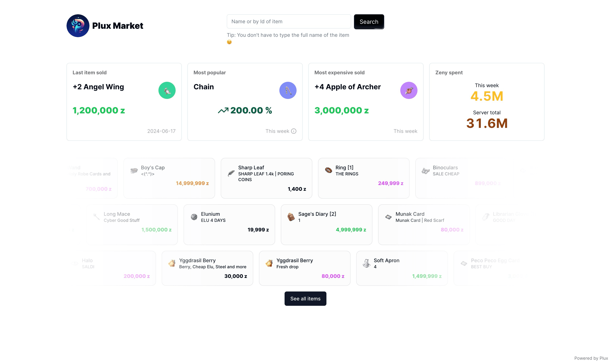Open the Long Mace listing card
The height and width of the screenshot is (364, 611).
coord(132,225)
